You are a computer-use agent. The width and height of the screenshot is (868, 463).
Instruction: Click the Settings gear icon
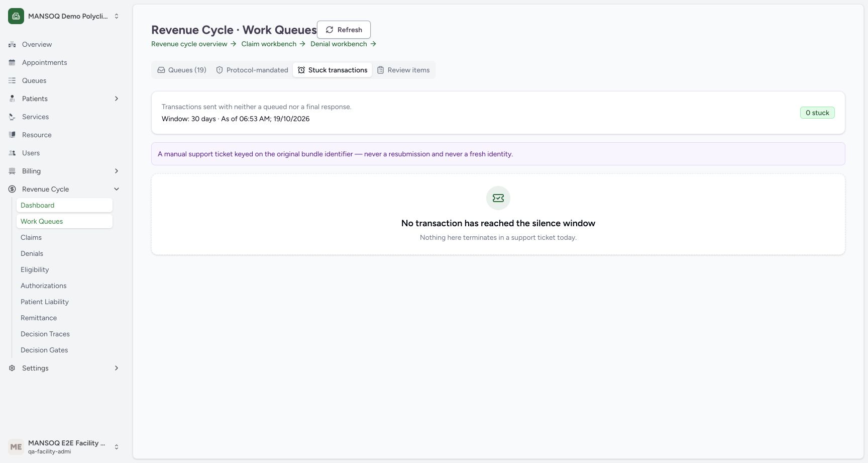(12, 368)
